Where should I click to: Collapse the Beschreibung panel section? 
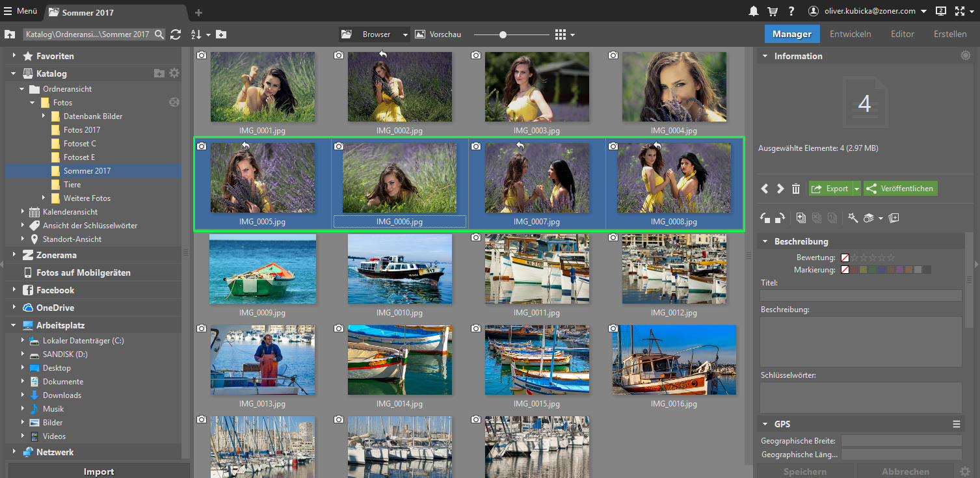point(765,241)
